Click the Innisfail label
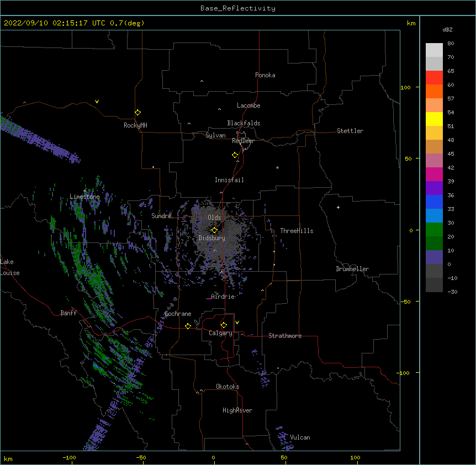This screenshot has height=465, width=476. pos(229,180)
